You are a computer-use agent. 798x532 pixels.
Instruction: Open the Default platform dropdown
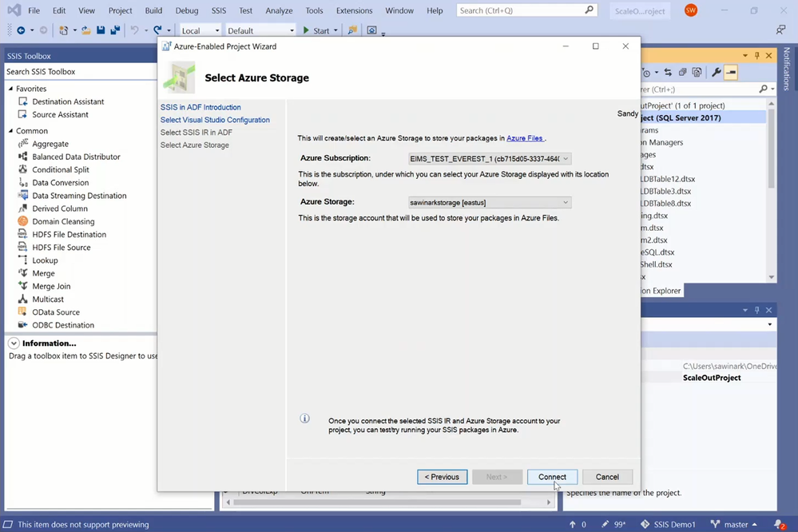(x=260, y=30)
